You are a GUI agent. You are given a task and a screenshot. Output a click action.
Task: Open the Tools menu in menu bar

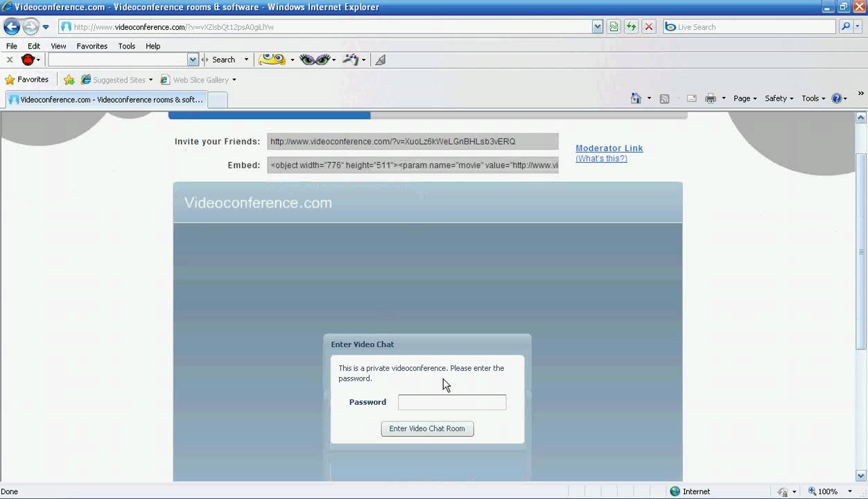pos(126,46)
